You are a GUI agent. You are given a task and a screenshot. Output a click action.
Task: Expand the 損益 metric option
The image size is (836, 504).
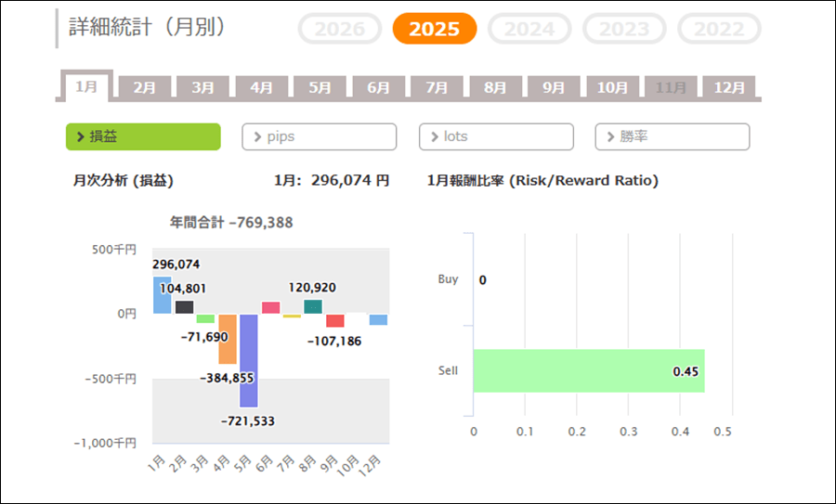click(143, 136)
